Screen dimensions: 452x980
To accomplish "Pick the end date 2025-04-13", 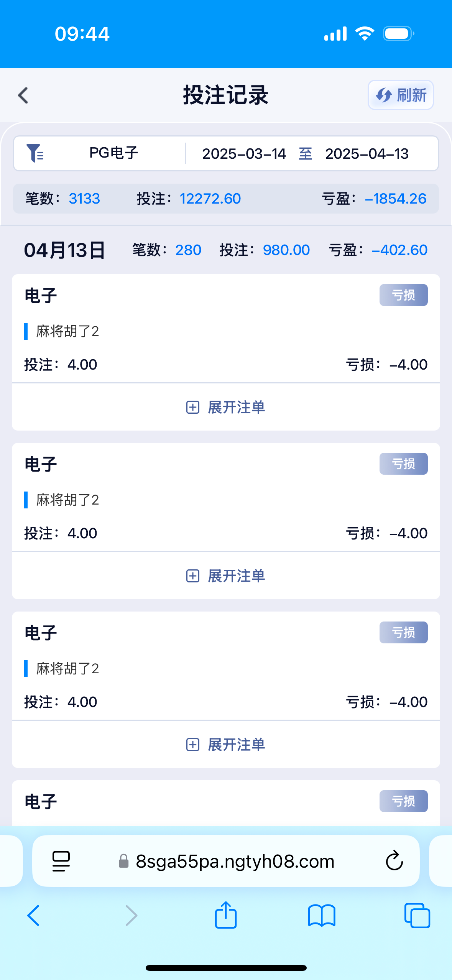I will click(x=367, y=154).
